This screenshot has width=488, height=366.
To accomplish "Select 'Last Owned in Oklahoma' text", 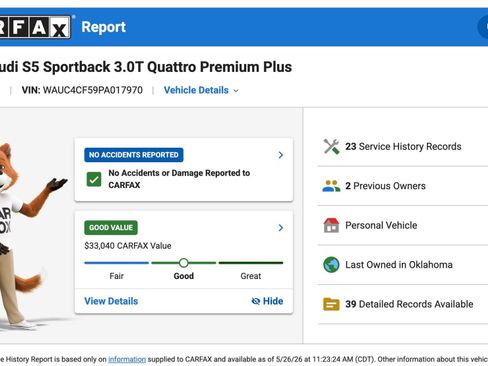I will [399, 265].
